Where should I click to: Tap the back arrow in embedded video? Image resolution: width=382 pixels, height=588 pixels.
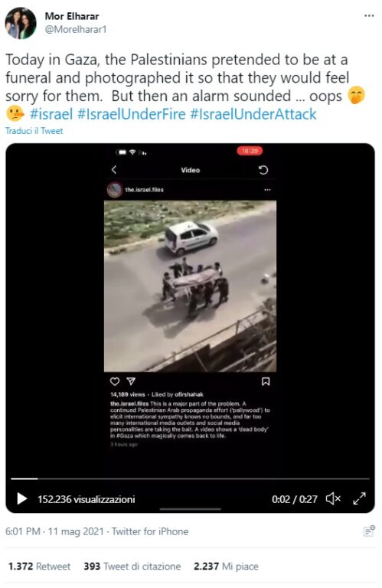(114, 170)
